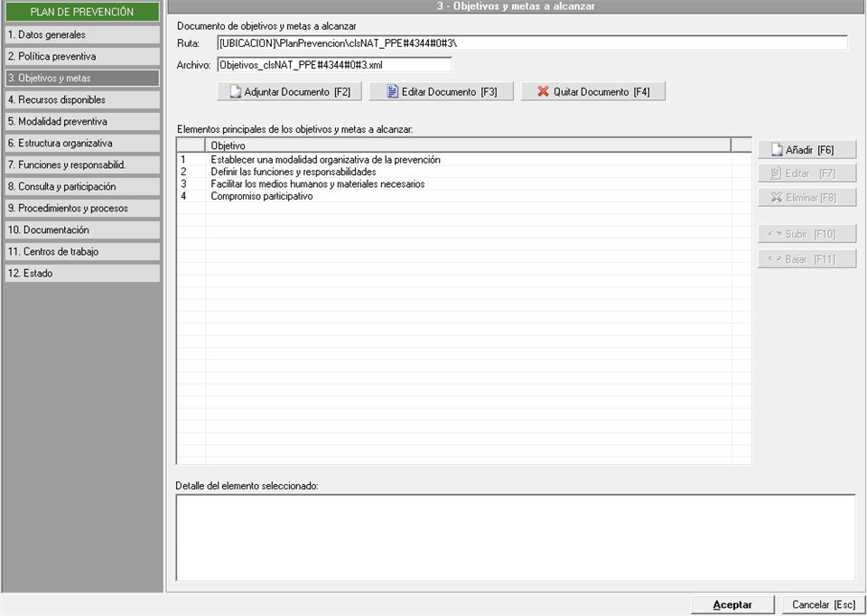Click the Bajar [F11] arrows icon

pos(775,259)
